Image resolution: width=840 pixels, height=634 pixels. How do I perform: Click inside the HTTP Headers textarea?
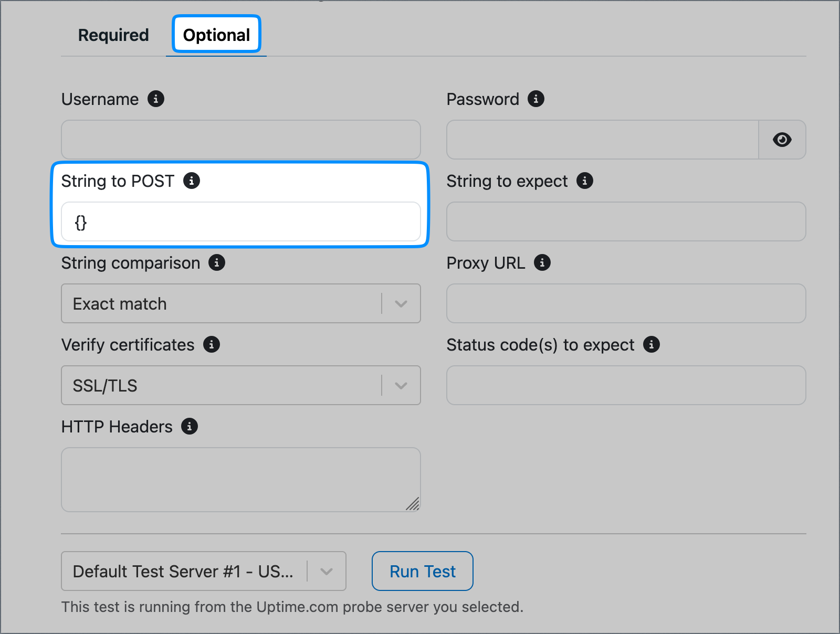coord(241,480)
